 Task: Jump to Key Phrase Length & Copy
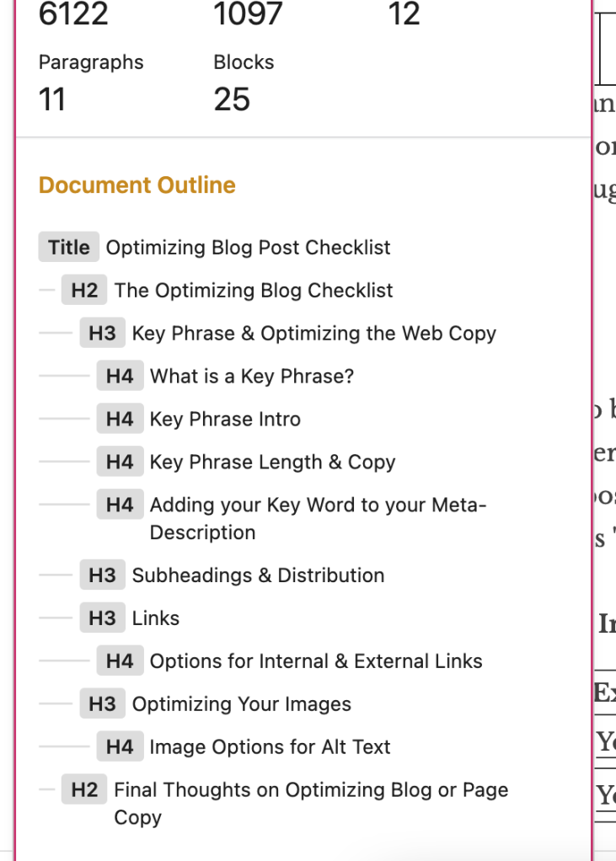(x=272, y=463)
